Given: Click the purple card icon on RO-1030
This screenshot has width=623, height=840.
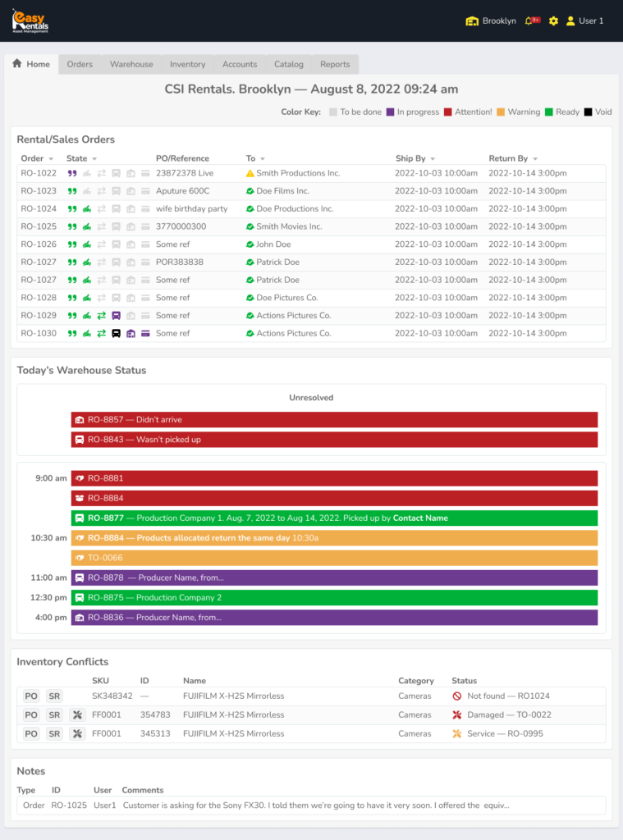Looking at the screenshot, I should [145, 334].
